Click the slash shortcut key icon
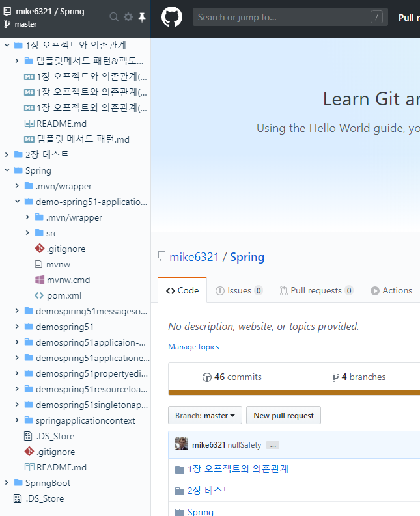Image resolution: width=420 pixels, height=516 pixels. (376, 17)
